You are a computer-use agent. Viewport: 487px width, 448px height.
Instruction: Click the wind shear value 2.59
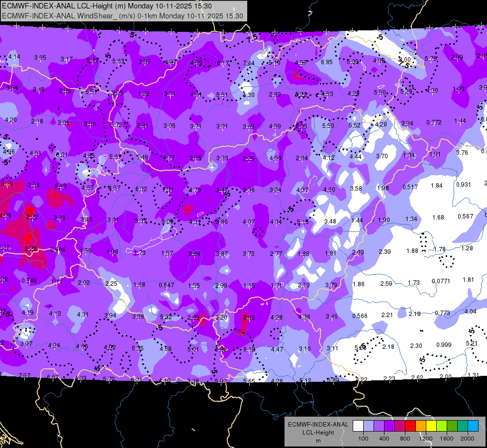pyautogui.click(x=386, y=284)
